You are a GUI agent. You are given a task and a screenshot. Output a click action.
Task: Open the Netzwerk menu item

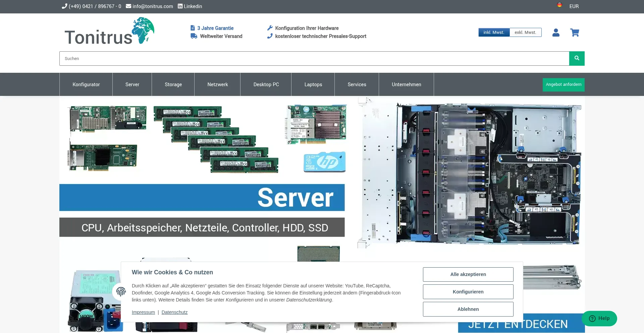click(x=217, y=85)
